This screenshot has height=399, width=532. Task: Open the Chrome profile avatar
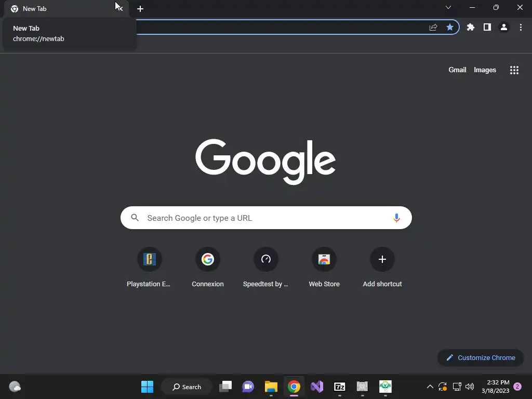(x=504, y=27)
